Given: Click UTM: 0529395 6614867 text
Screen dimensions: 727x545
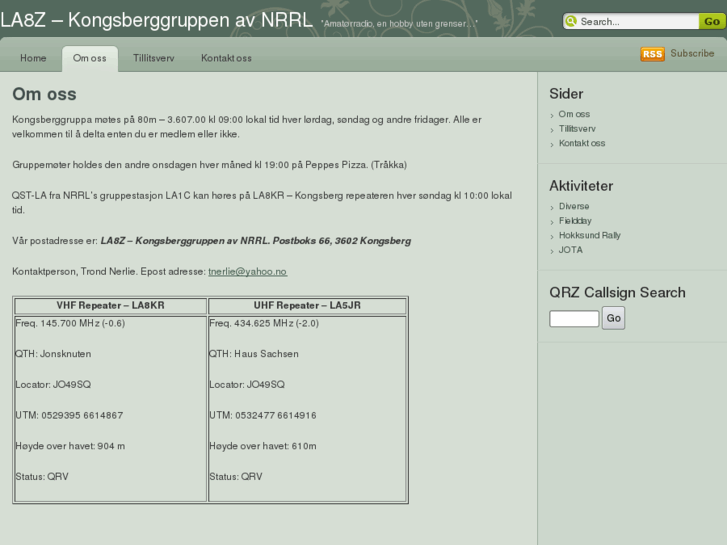Looking at the screenshot, I should click(69, 415).
